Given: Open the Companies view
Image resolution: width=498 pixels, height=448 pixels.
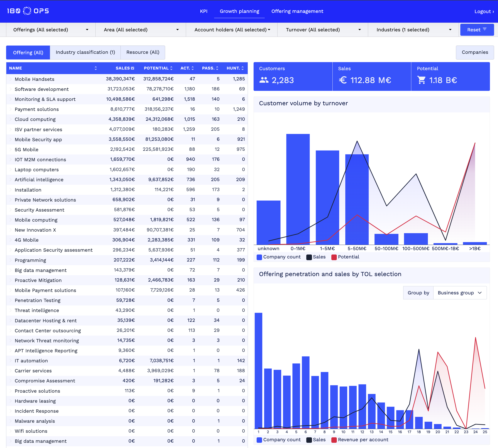Looking at the screenshot, I should pos(475,52).
